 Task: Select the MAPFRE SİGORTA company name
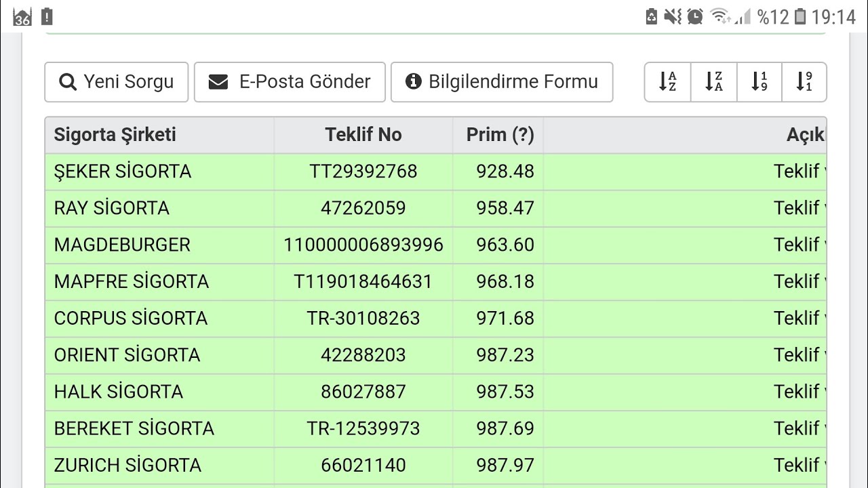(132, 281)
